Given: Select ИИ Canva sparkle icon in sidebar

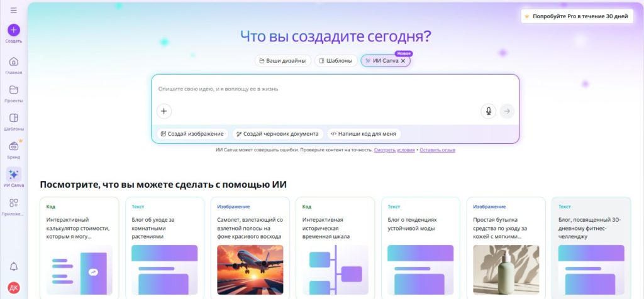Looking at the screenshot, I should click(14, 175).
